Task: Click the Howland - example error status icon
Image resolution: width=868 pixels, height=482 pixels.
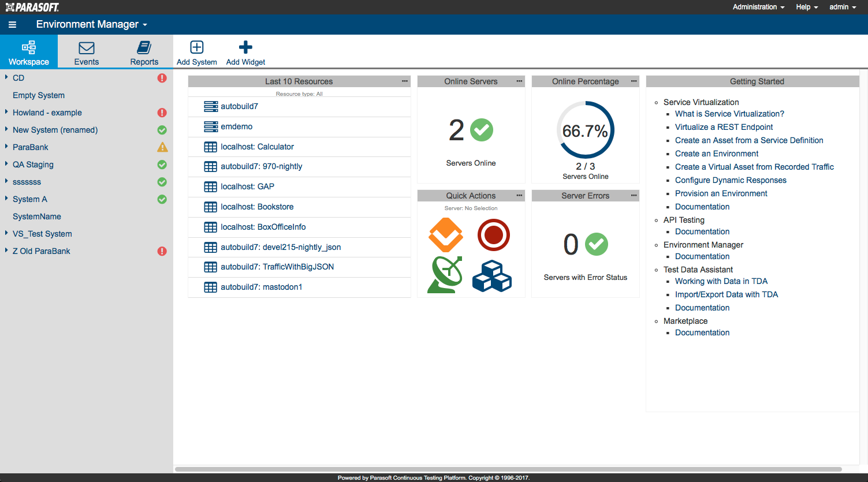Action: (x=162, y=113)
